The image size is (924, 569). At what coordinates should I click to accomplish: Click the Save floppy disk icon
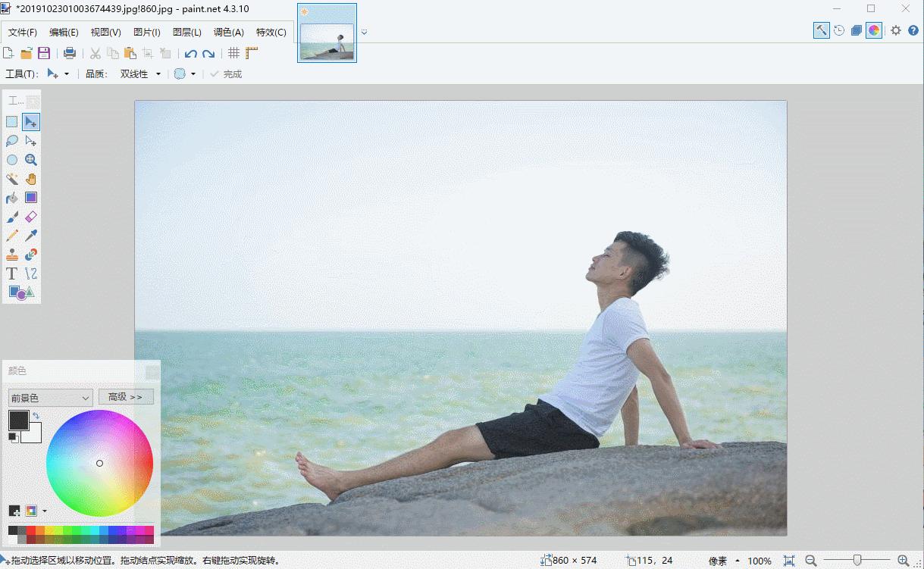pyautogui.click(x=44, y=53)
